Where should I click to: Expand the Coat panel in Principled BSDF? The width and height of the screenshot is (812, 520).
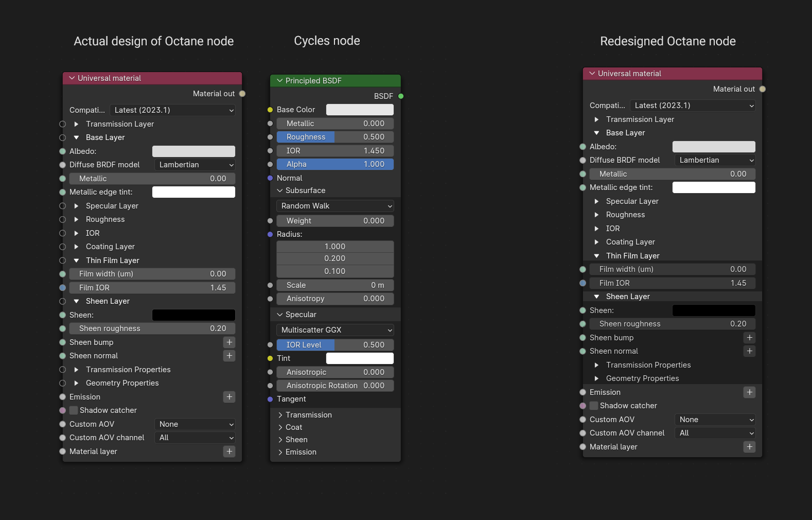pyautogui.click(x=280, y=427)
